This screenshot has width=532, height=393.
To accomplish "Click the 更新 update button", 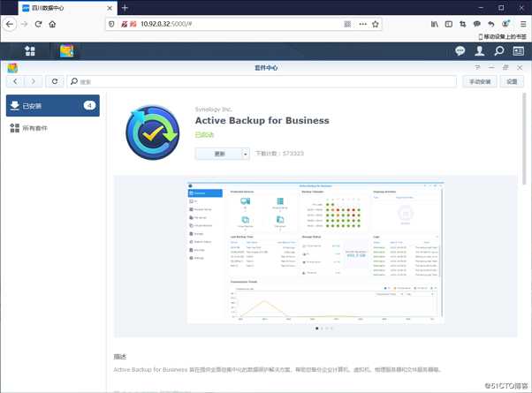I will tap(219, 154).
